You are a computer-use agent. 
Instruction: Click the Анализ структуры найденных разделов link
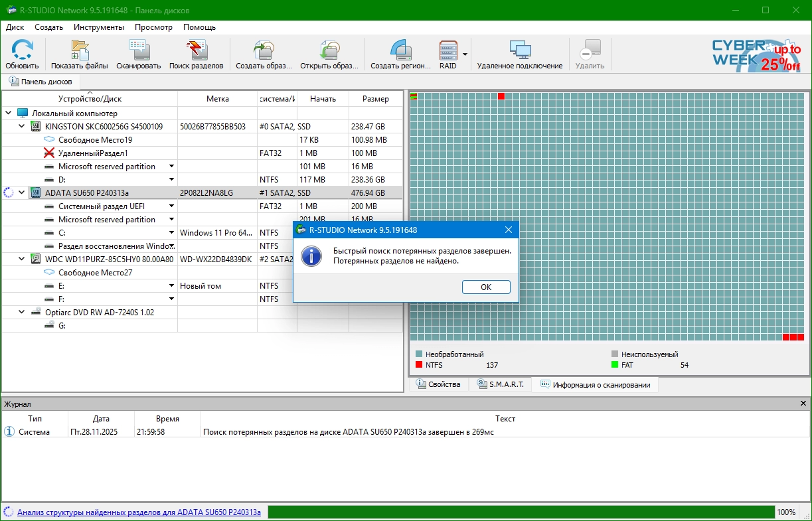[x=139, y=512]
